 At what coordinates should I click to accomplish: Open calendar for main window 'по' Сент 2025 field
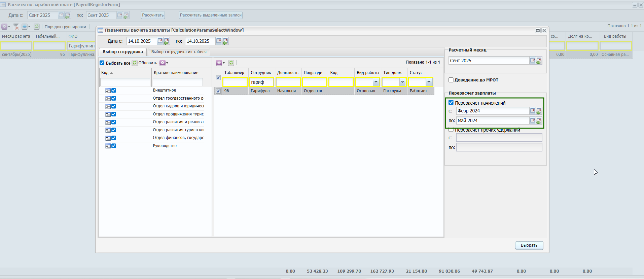click(120, 15)
